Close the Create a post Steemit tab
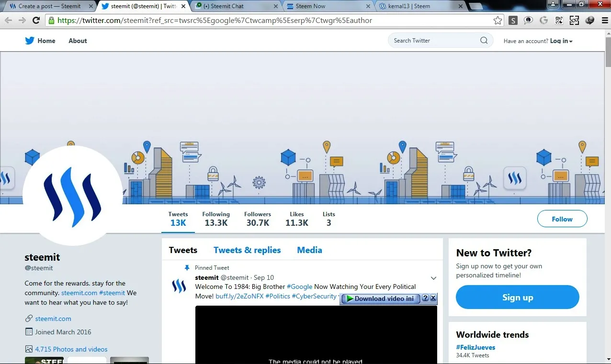This screenshot has width=611, height=364. coord(91,6)
